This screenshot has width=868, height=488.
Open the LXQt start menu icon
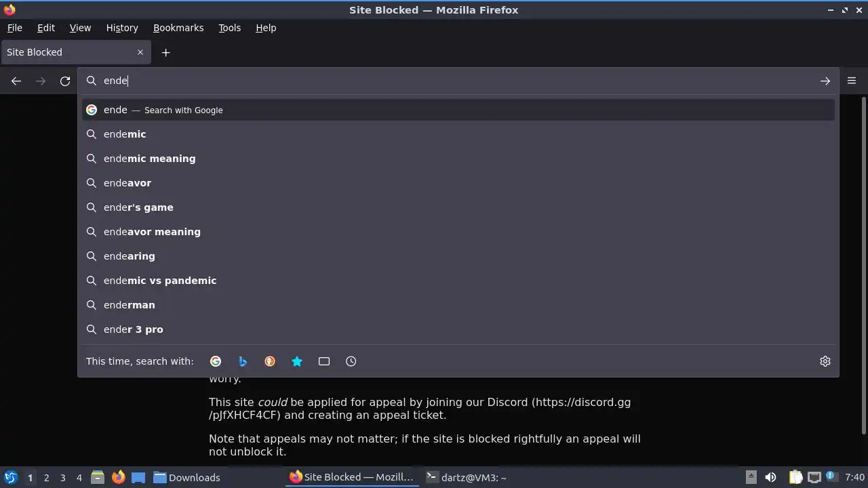10,477
